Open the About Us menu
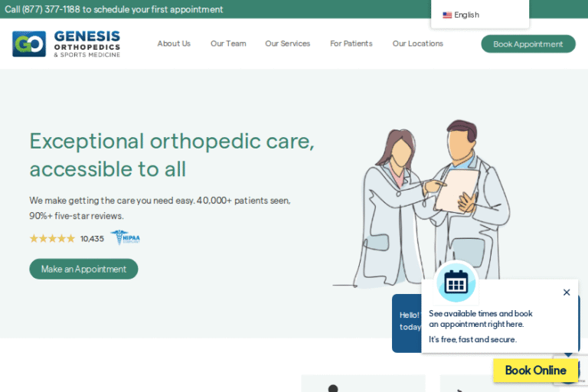The width and height of the screenshot is (588, 392). point(174,44)
